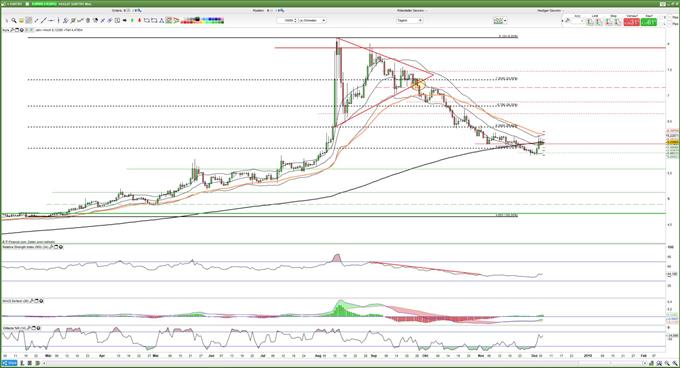
Task: Remove the Williams %R indicator panel
Action: [x=39, y=328]
